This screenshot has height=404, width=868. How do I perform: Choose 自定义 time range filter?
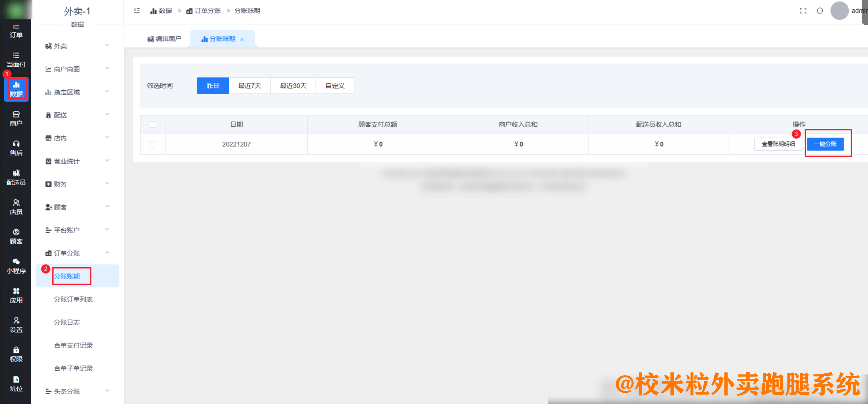pos(335,85)
